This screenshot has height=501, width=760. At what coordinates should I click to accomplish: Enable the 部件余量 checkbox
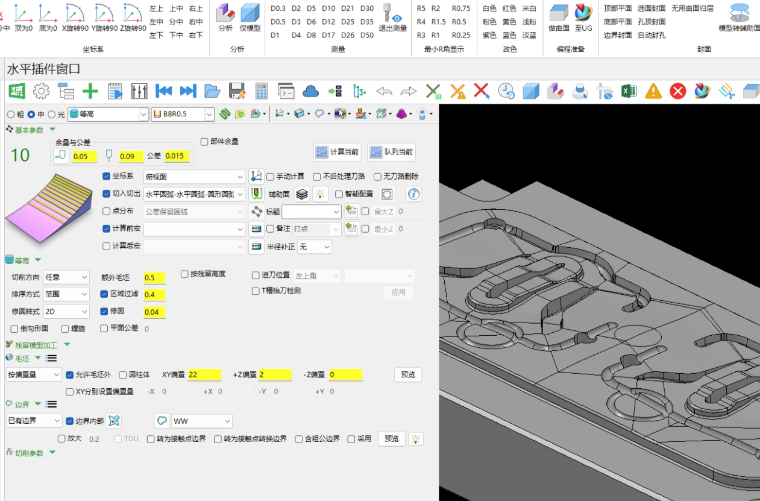click(x=205, y=142)
